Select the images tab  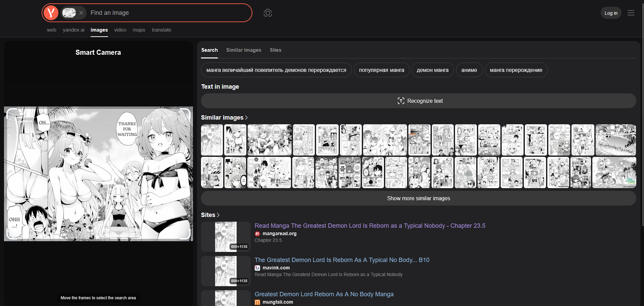[99, 30]
